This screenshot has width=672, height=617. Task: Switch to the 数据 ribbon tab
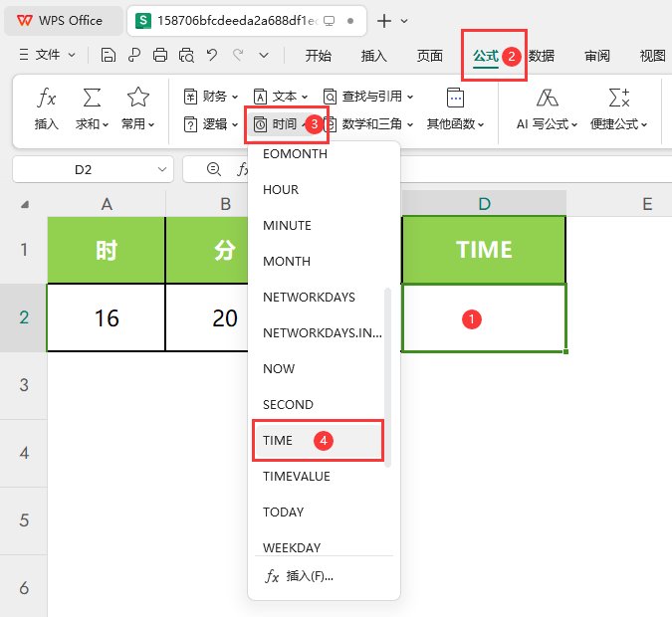542,56
